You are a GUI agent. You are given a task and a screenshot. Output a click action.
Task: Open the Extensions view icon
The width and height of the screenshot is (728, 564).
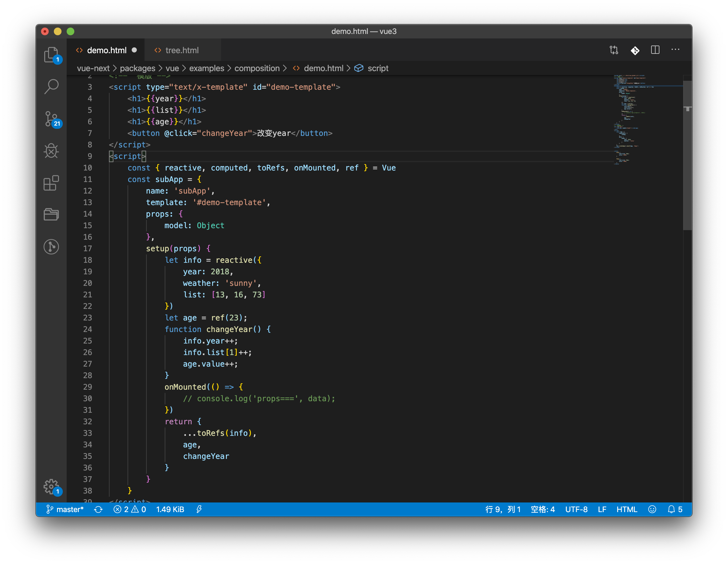[51, 183]
